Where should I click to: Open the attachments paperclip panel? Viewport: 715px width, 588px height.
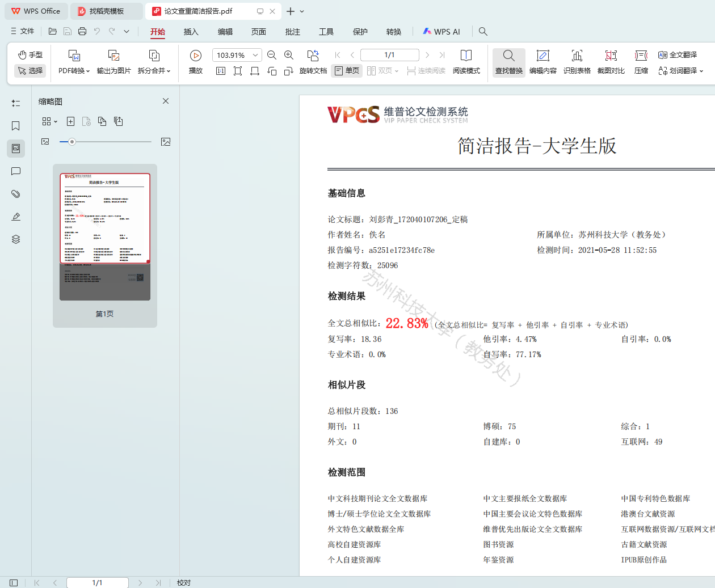16,194
